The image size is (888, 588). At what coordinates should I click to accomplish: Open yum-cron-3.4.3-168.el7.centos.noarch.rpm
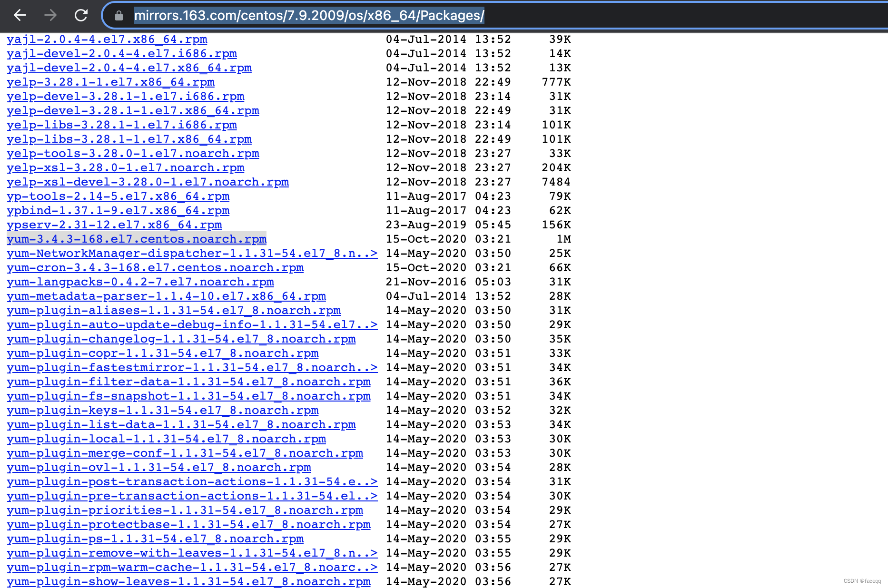coord(155,268)
